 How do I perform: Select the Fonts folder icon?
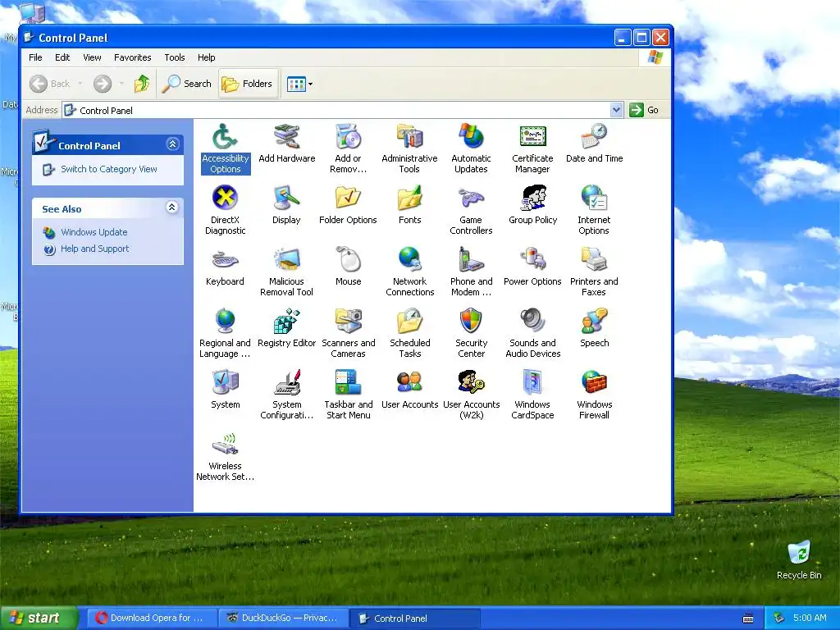coord(410,205)
